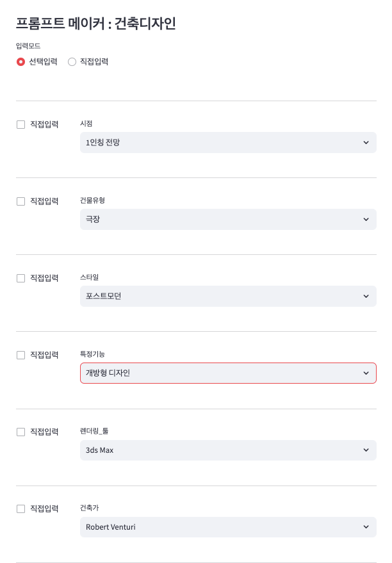Click the chevron arrow in 특징기능 select box
Image resolution: width=392 pixels, height=563 pixels.
click(366, 373)
